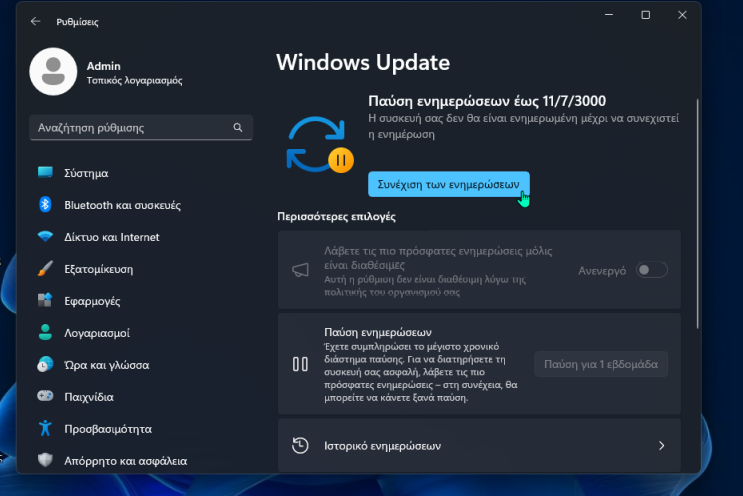The height and width of the screenshot is (496, 743).
Task: Click the megaphone icon for latest updates
Action: (300, 270)
